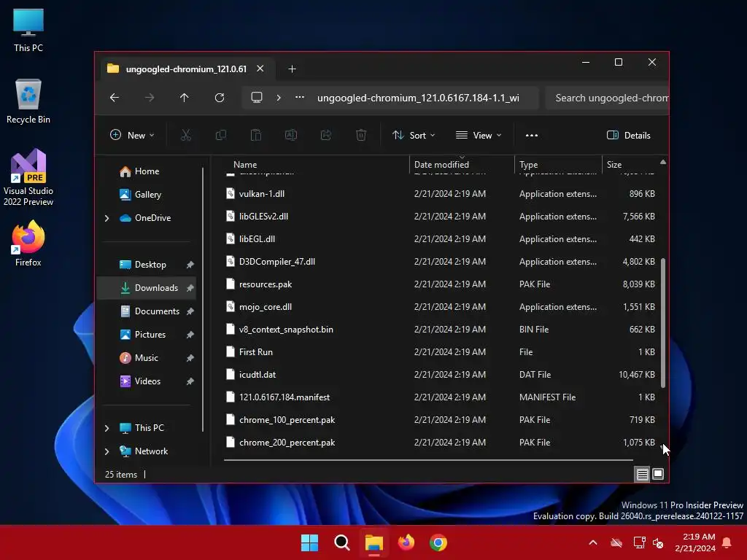Click the forward navigation arrow

tap(150, 98)
